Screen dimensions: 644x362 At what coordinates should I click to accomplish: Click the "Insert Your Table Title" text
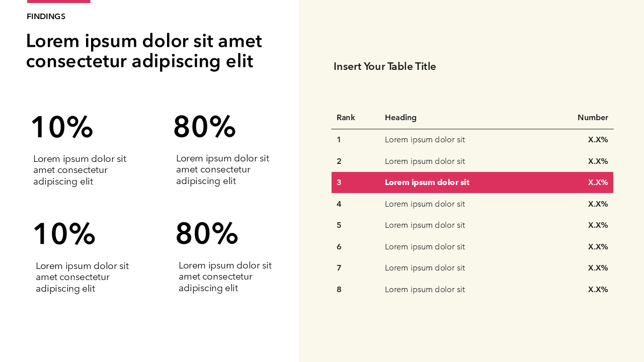[384, 66]
